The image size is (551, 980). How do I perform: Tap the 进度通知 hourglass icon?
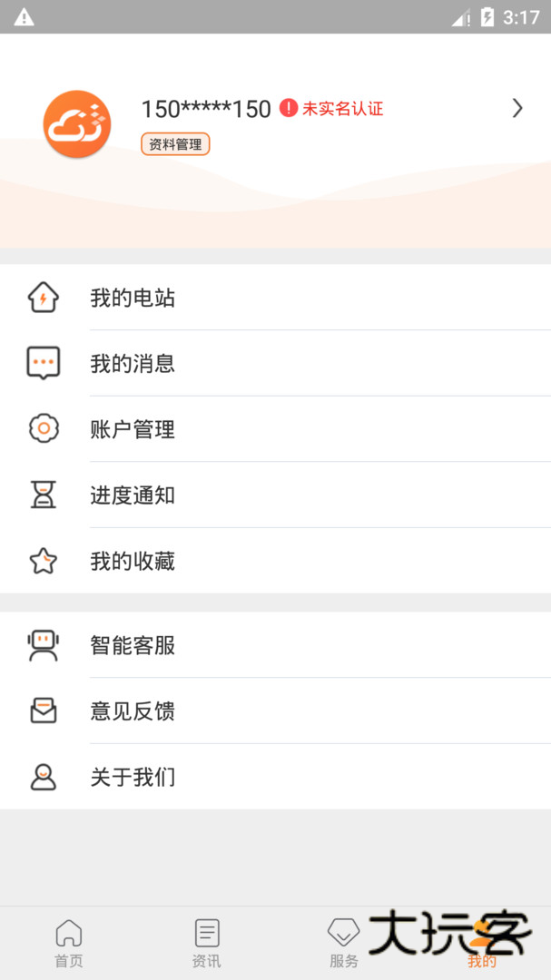point(43,495)
